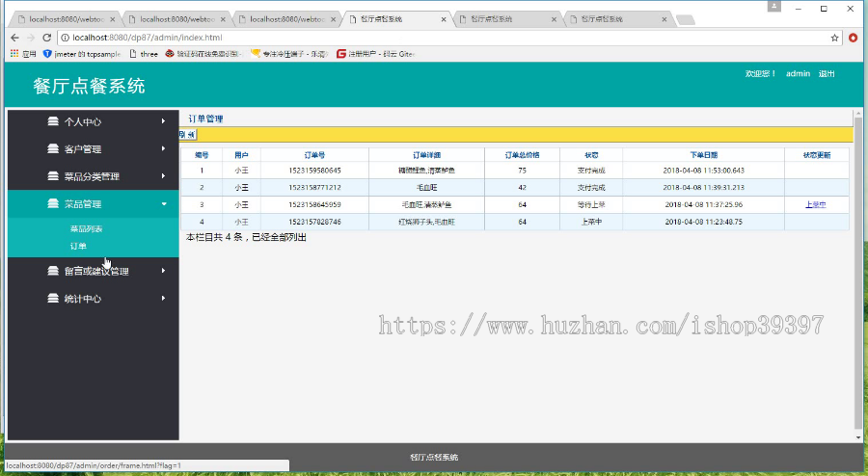This screenshot has width=868, height=476.
Task: Close the active 餐厅点餐系统 tab
Action: [x=444, y=19]
